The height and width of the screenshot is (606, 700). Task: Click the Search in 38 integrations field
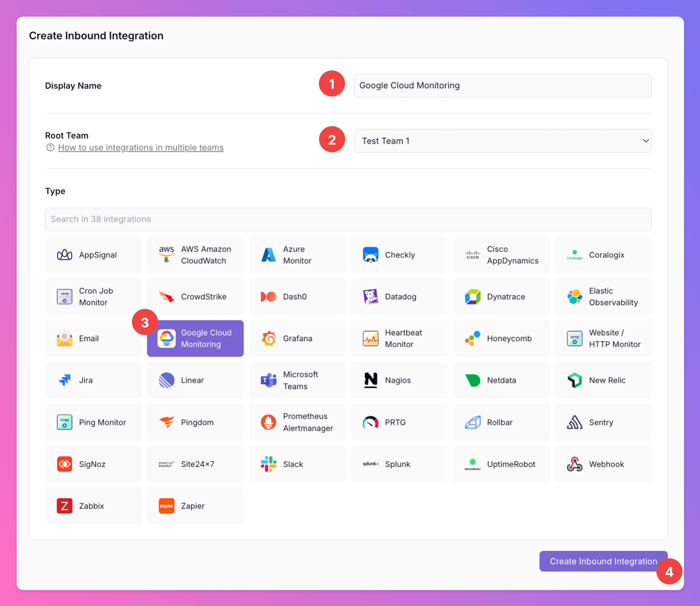coord(348,219)
